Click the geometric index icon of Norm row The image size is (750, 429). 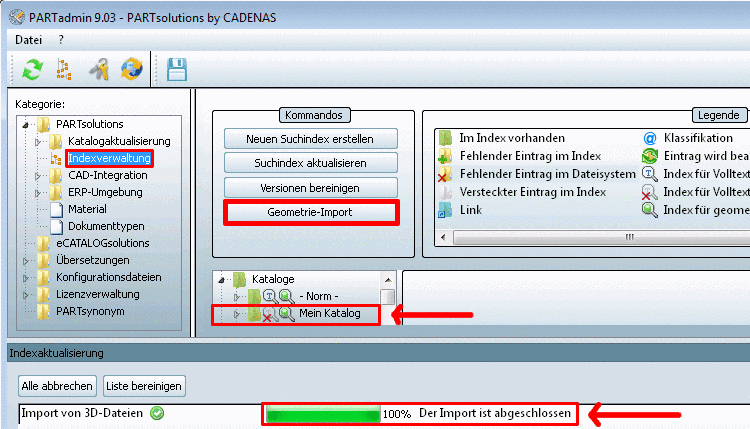(x=287, y=297)
